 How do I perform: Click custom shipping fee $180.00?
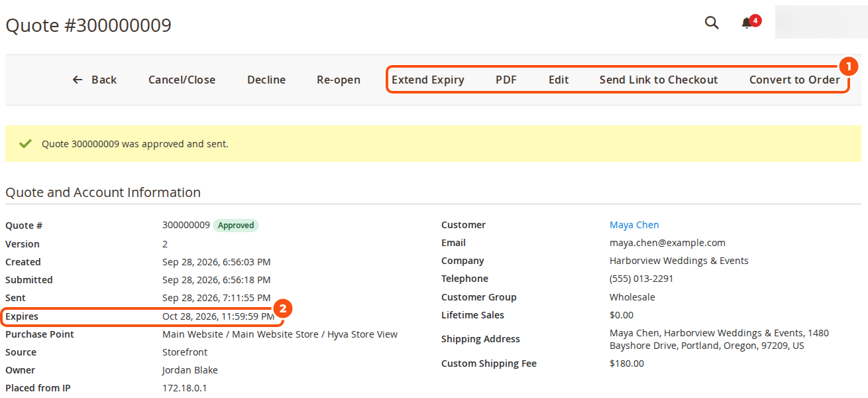pos(627,364)
